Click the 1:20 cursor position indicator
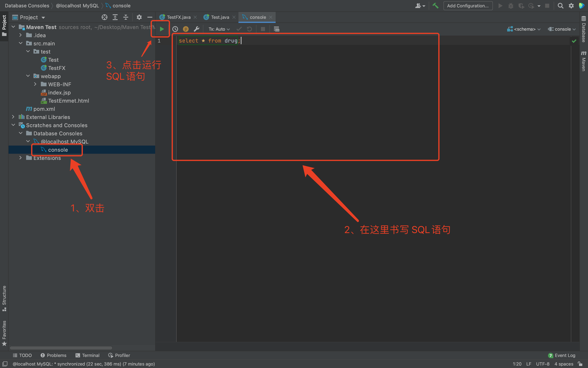 517,364
